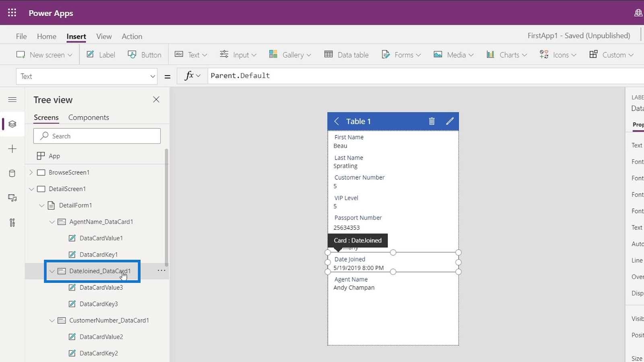Click the Search box in Tree view
This screenshot has width=644, height=362.
click(97, 136)
